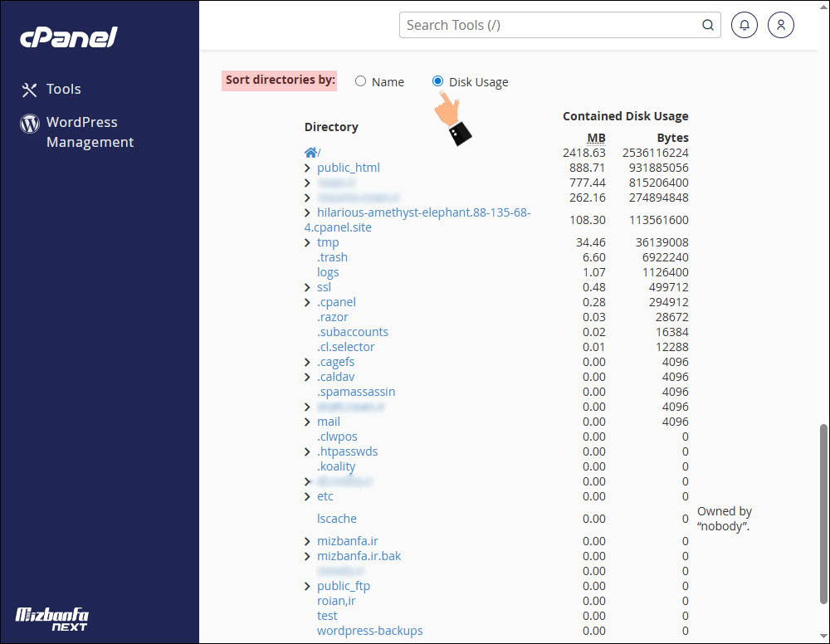Click the cPanel logo
The width and height of the screenshot is (830, 644).
pyautogui.click(x=68, y=37)
